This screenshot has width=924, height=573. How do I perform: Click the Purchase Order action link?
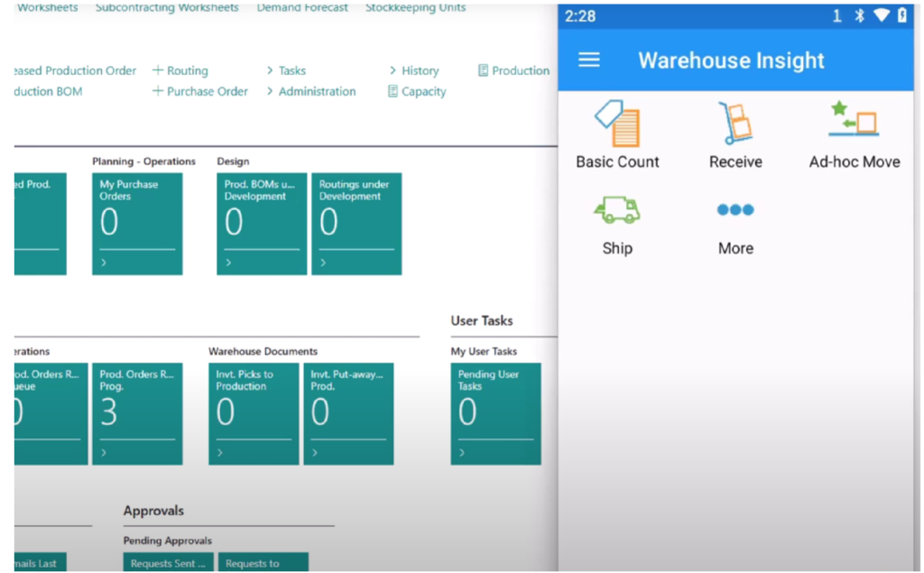(x=208, y=91)
